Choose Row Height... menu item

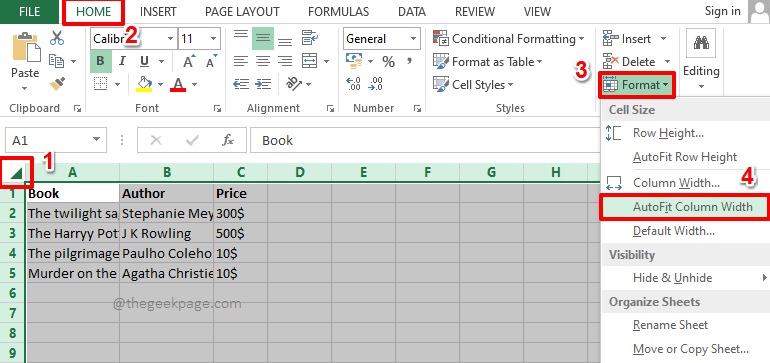click(685, 133)
